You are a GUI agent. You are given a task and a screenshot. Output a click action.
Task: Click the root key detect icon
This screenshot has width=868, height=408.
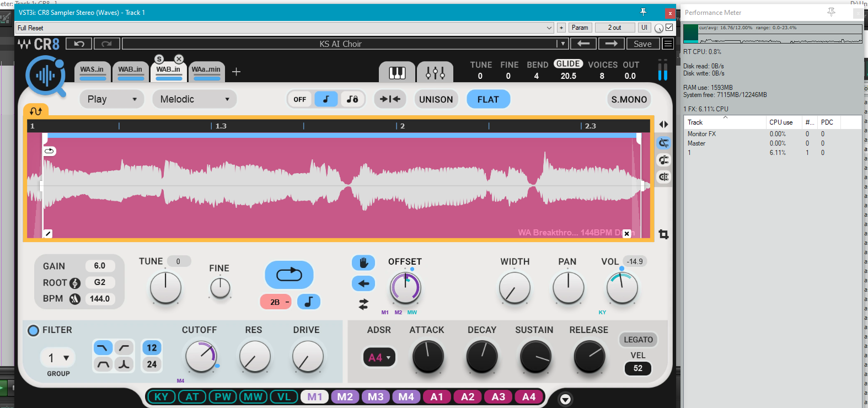pyautogui.click(x=76, y=283)
